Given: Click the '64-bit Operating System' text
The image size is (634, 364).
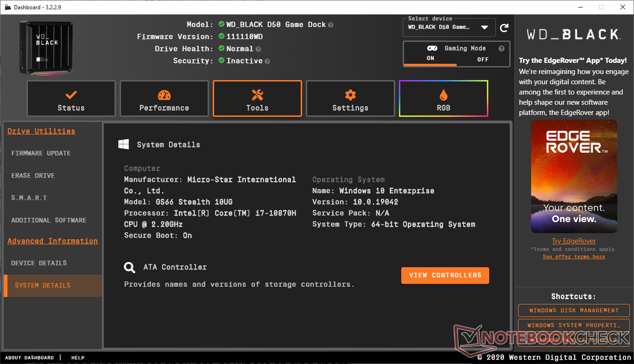Looking at the screenshot, I should point(423,224).
